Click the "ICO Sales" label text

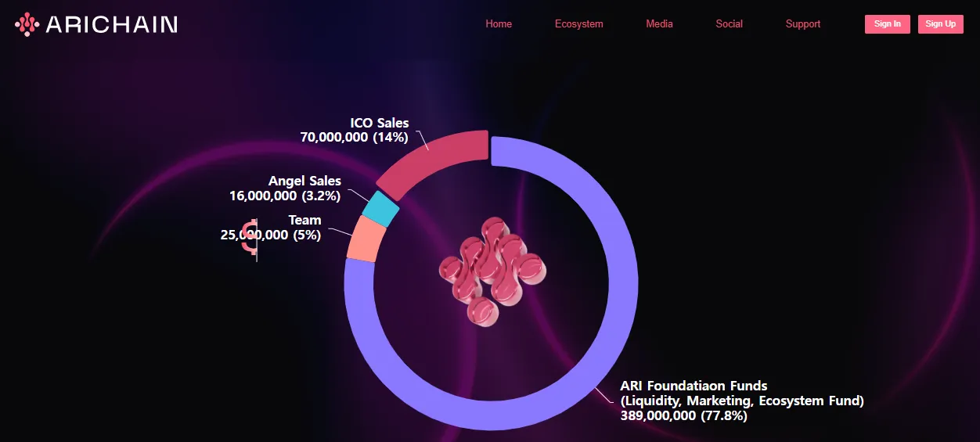click(x=380, y=123)
